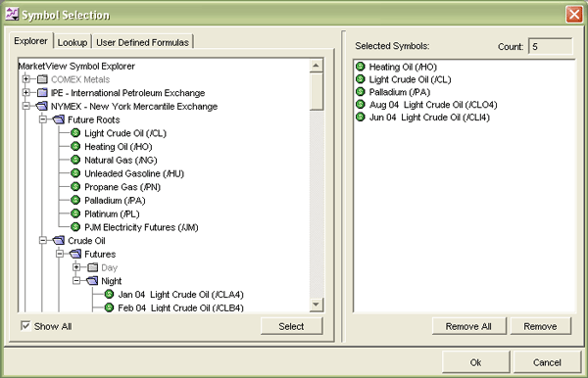Click the tree scrollbar thumb
Image resolution: width=588 pixels, height=378 pixels.
317,91
